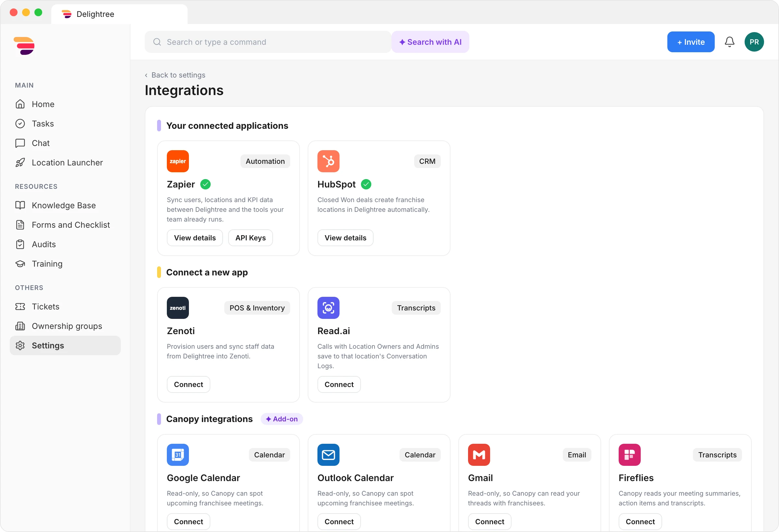This screenshot has width=779, height=532.
Task: Click Back to settings link
Action: click(175, 75)
